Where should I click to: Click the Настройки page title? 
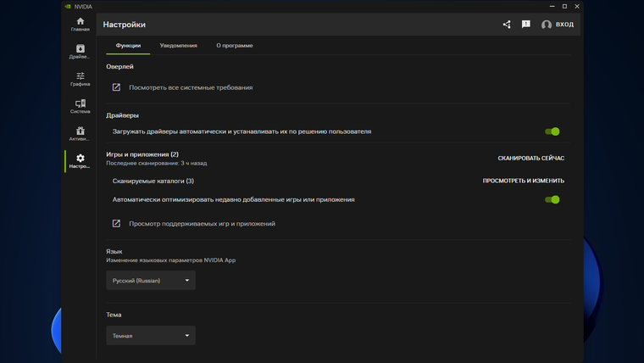click(124, 25)
